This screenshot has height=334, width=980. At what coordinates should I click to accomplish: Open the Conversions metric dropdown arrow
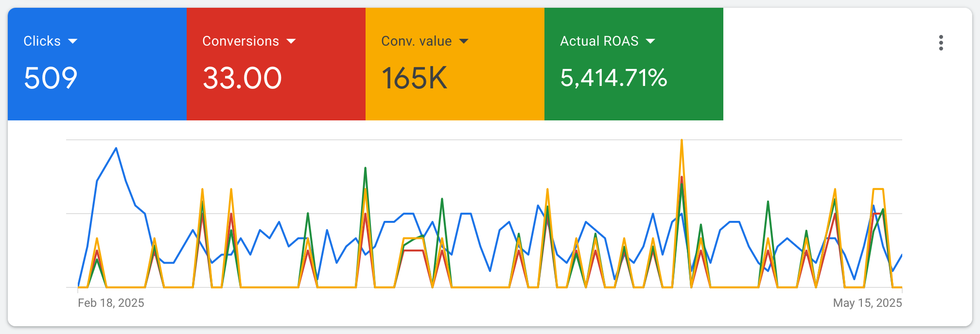(x=291, y=41)
